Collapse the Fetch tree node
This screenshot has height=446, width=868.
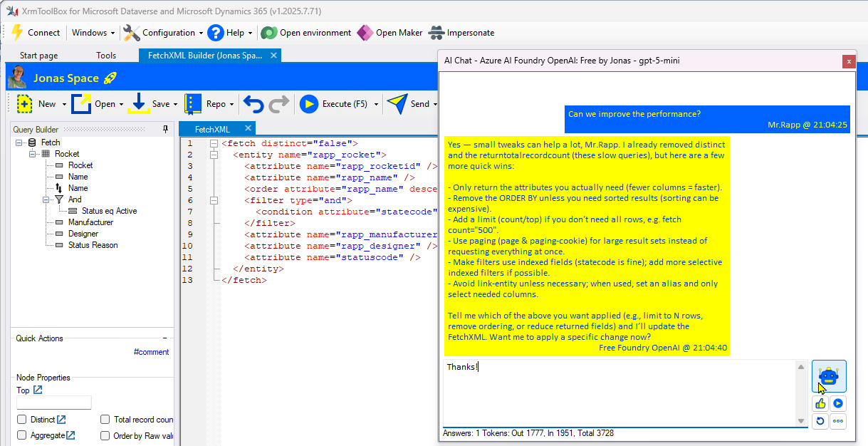coord(19,142)
